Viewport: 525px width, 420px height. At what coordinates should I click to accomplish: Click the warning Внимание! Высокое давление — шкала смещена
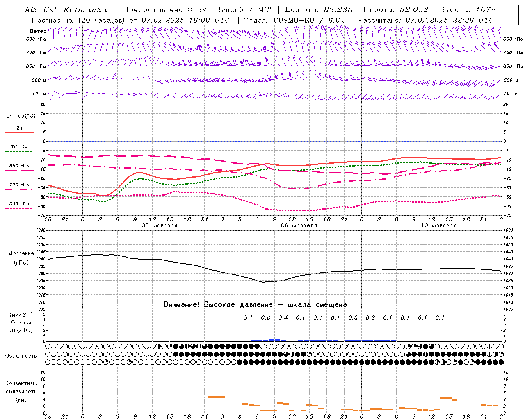point(255,304)
